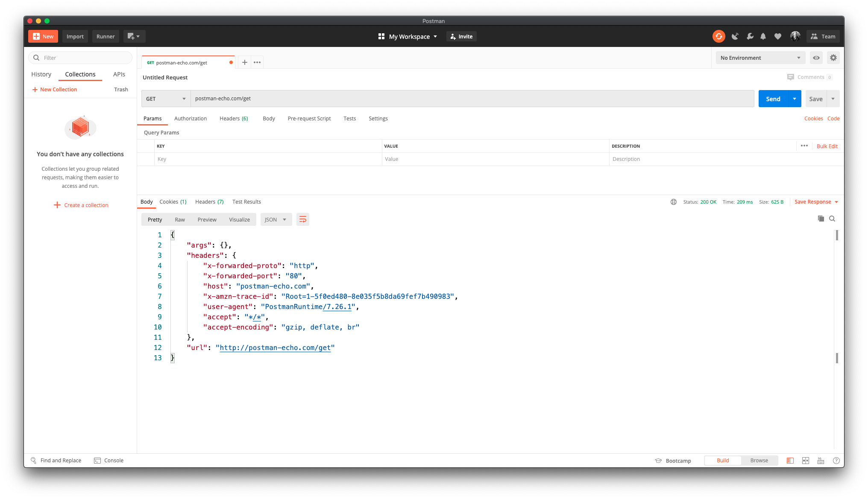Click the Invite button
Screen dimensions: 868x499
point(461,36)
